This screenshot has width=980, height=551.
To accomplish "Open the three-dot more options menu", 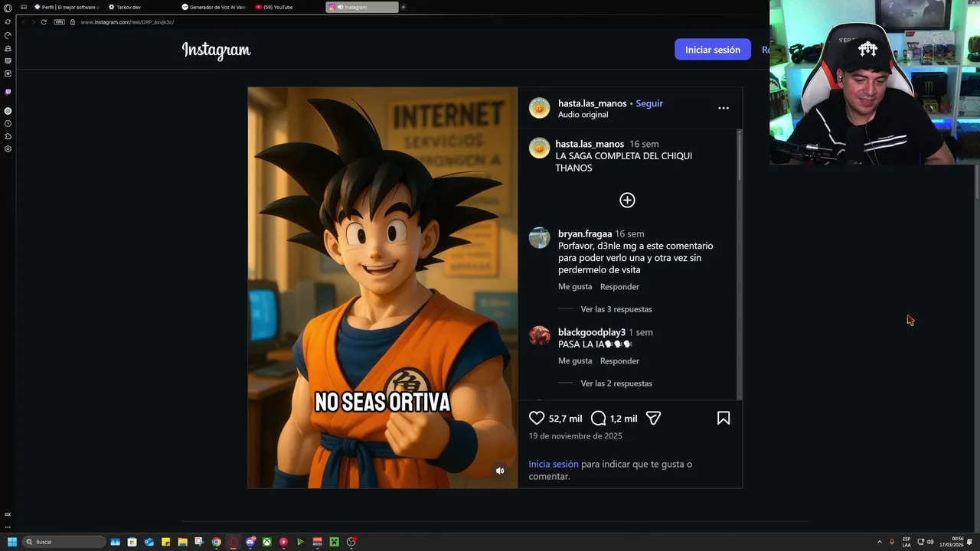I will coord(724,108).
